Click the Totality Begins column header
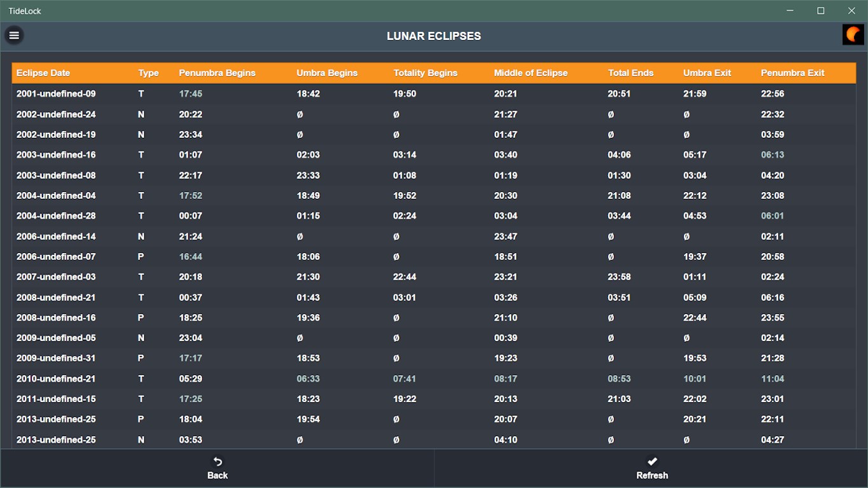868x488 pixels. tap(425, 73)
